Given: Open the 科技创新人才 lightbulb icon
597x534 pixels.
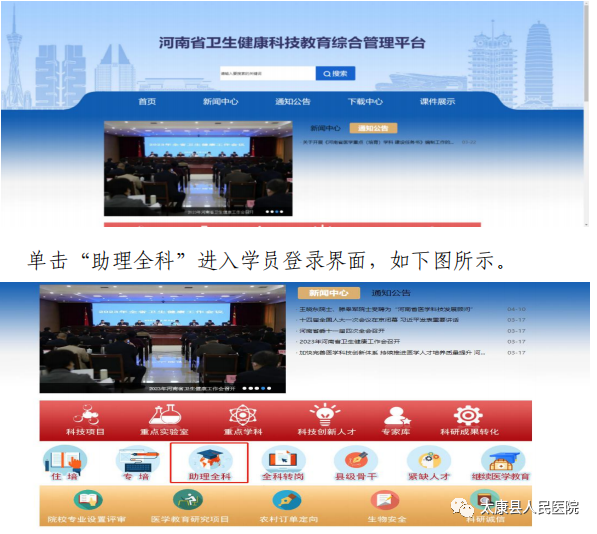Looking at the screenshot, I should coord(325,414).
